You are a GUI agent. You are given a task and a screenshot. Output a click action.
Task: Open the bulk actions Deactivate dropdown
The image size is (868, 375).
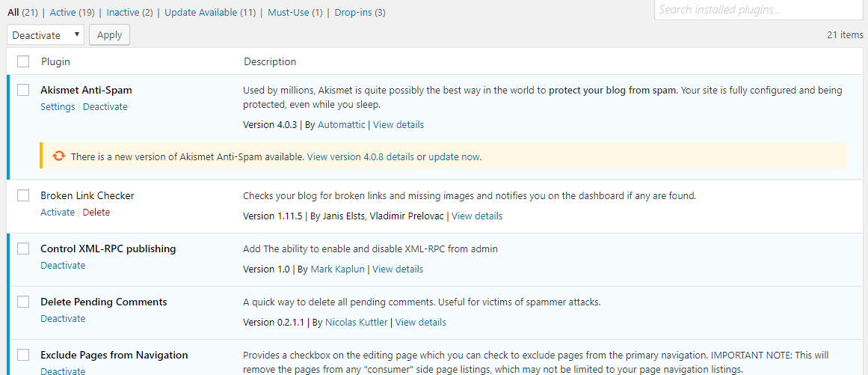click(46, 35)
